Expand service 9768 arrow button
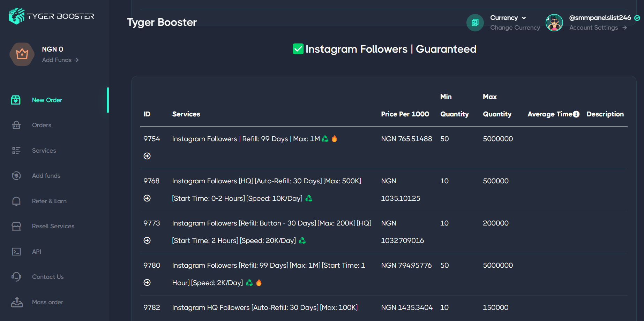The height and width of the screenshot is (321, 644). (147, 198)
